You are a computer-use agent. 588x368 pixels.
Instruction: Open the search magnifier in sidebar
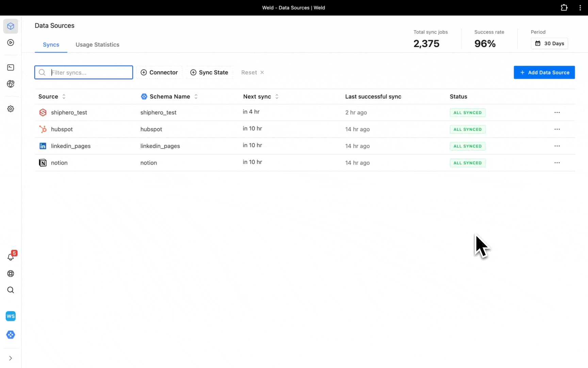(x=11, y=290)
